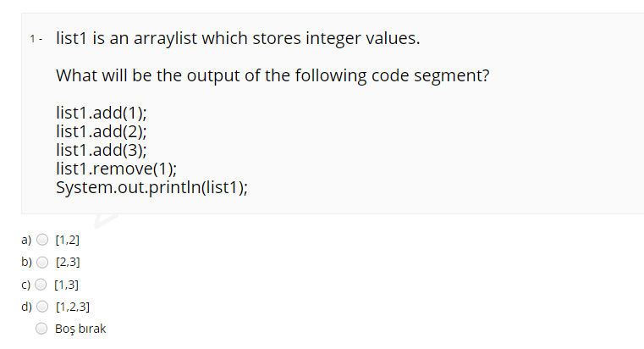The image size is (644, 349).
Task: Click the answer label [1,2,3]
Action: point(73,307)
